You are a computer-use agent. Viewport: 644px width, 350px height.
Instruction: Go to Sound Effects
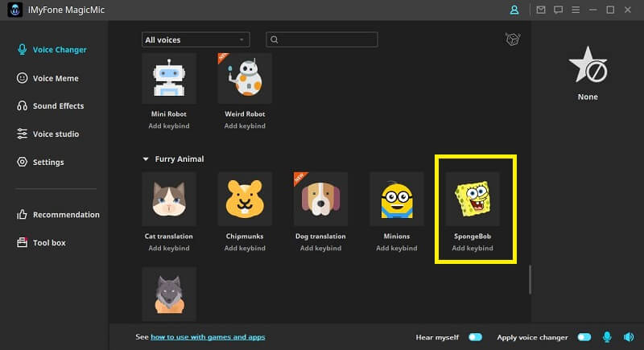tap(50, 106)
